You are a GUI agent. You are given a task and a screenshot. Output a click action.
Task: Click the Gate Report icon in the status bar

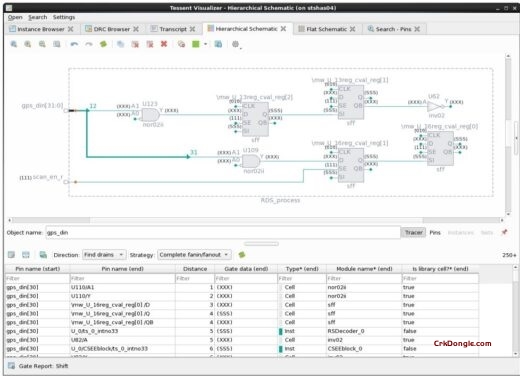pyautogui.click(x=11, y=366)
